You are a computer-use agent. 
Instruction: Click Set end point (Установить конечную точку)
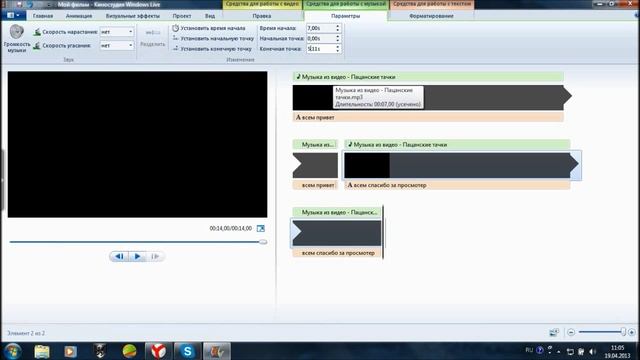pyautogui.click(x=212, y=49)
